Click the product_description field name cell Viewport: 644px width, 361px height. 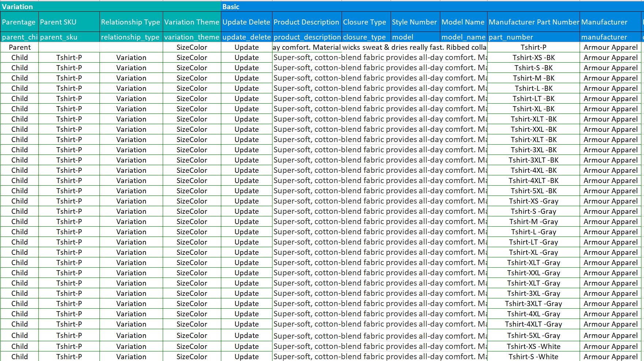coord(307,37)
